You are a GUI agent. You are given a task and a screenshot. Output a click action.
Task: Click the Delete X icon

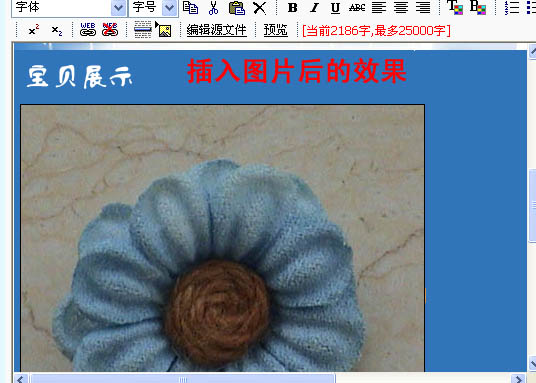pos(260,8)
